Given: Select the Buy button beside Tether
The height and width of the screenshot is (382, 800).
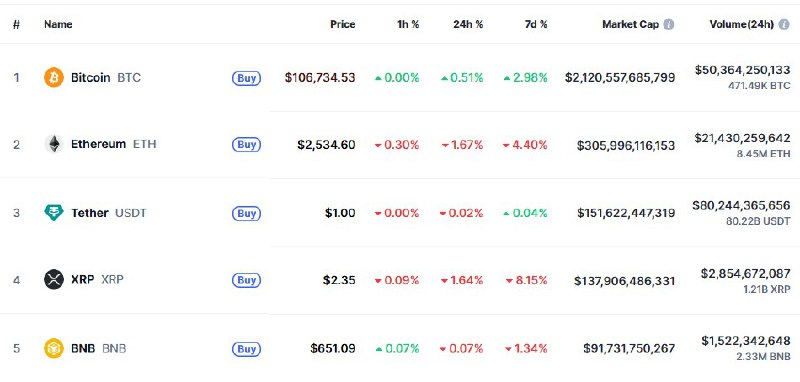Looking at the screenshot, I should point(246,213).
